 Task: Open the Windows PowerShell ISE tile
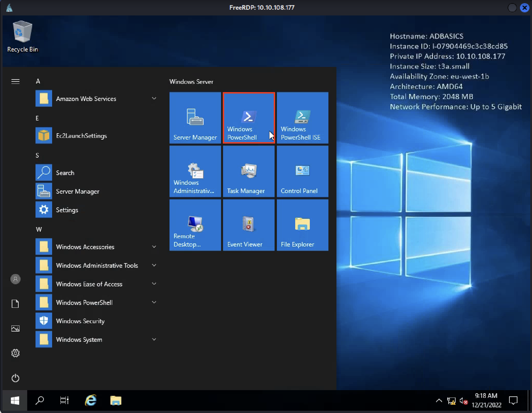(302, 118)
